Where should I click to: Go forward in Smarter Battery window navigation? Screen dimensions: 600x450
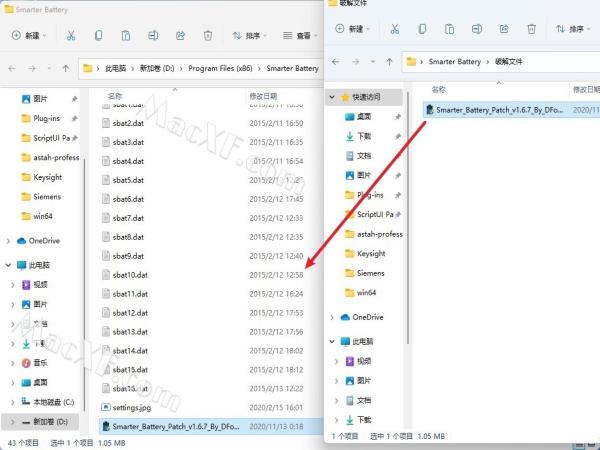tap(32, 68)
